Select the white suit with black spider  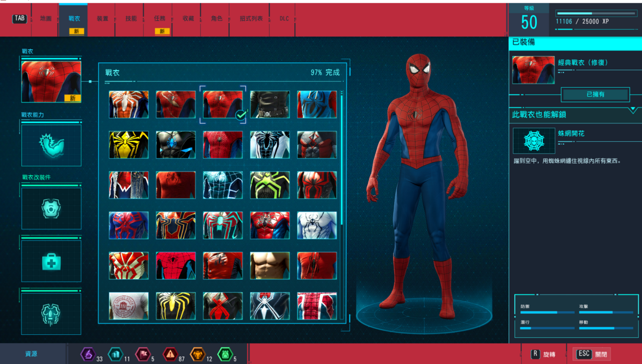tap(317, 225)
